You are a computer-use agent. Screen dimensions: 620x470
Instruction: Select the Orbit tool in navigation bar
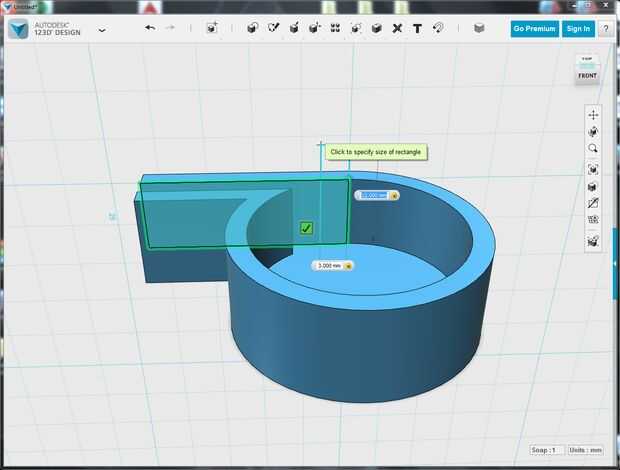pyautogui.click(x=593, y=131)
